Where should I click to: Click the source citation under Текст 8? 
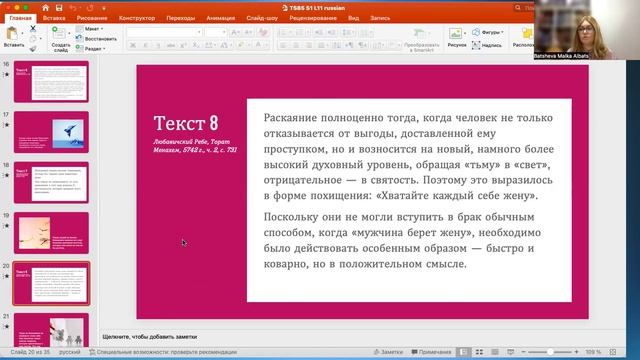195,146
